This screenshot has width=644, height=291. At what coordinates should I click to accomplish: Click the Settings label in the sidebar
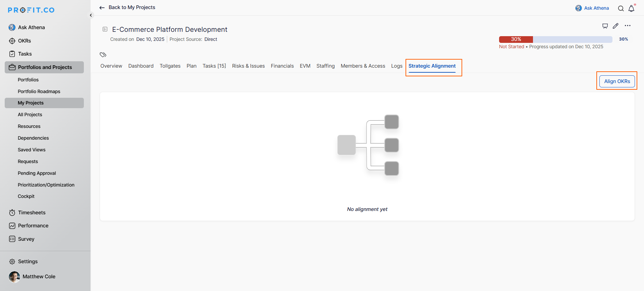point(28,262)
